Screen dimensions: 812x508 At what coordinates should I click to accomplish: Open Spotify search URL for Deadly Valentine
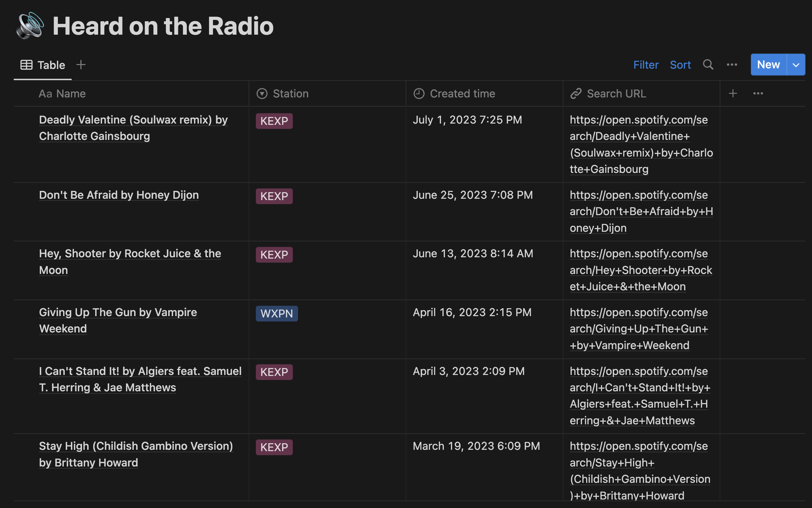[641, 144]
